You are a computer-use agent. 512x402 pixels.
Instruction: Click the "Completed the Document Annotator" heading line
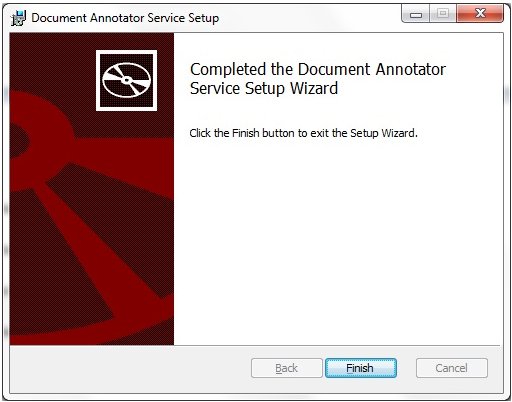click(318, 70)
